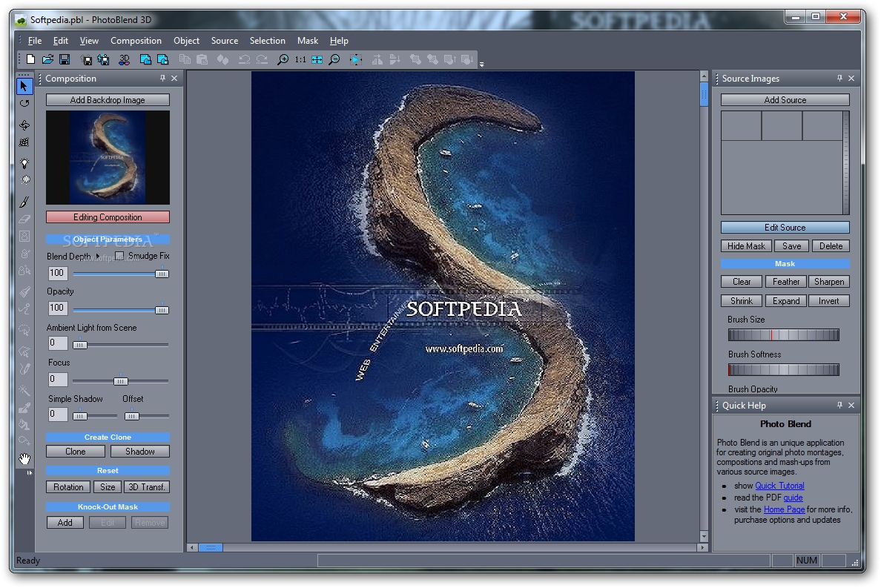
Task: Click the undo arrow icon
Action: coord(245,59)
